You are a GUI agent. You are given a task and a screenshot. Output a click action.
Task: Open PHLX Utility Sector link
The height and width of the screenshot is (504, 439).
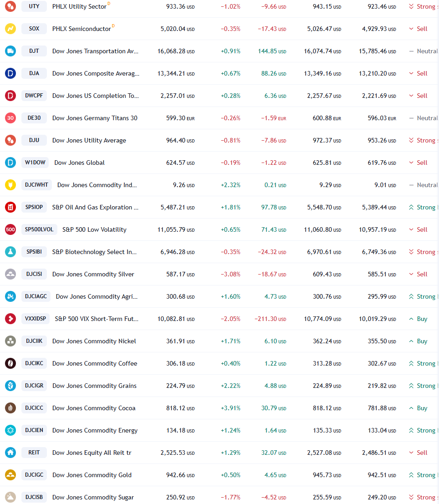[79, 6]
